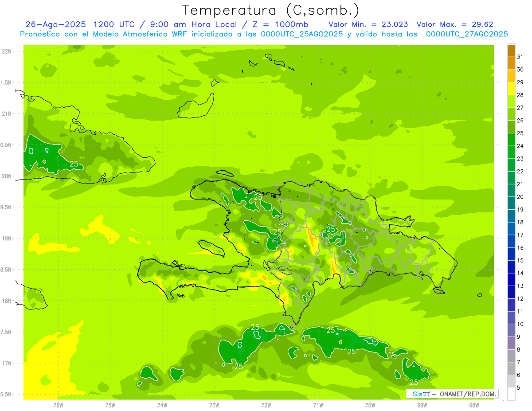Click the 'Temperatura (C,somb.)' map title
Screen dimensions: 532x411
(271, 10)
